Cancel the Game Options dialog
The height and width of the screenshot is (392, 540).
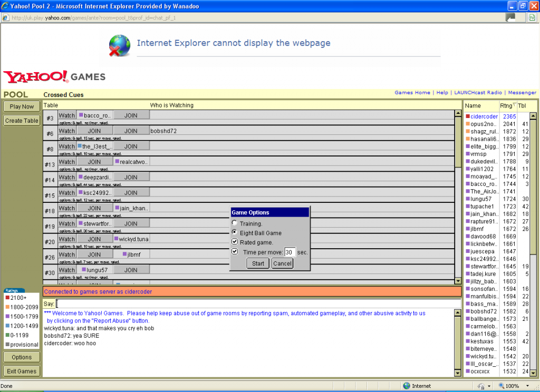tap(283, 263)
